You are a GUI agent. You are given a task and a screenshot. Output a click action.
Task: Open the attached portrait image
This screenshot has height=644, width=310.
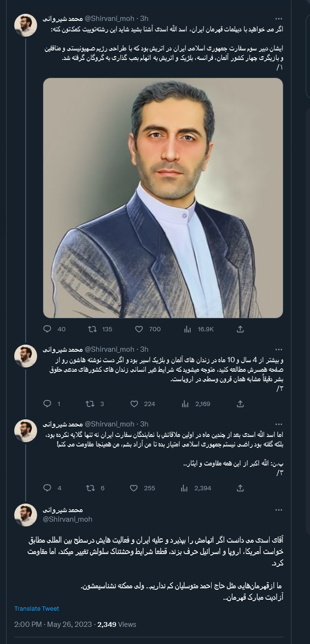[x=163, y=198]
